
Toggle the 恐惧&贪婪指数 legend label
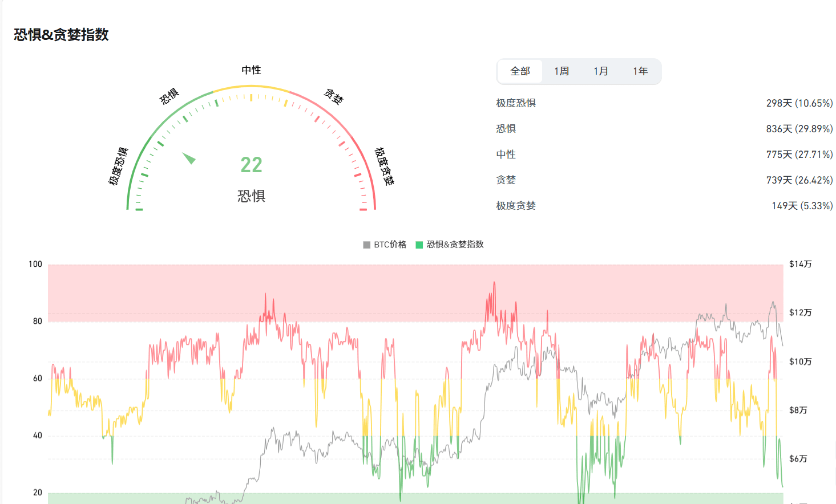click(455, 245)
